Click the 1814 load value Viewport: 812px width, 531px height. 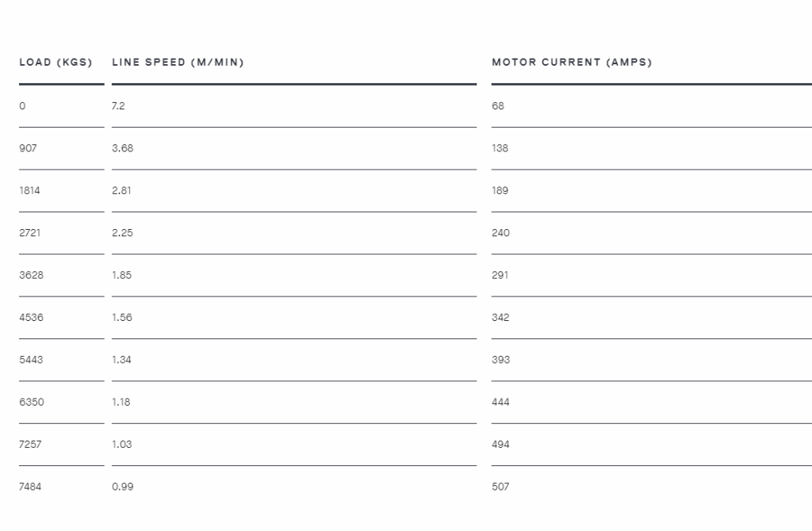click(x=29, y=190)
